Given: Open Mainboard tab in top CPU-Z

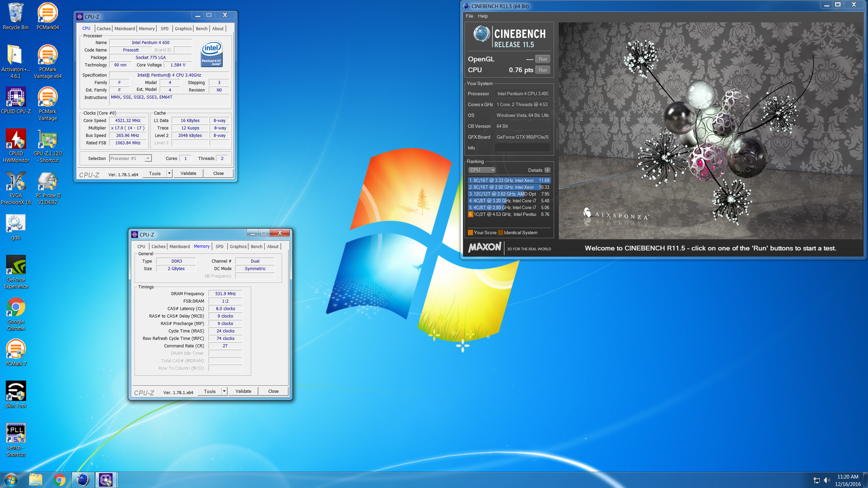Looking at the screenshot, I should (x=124, y=28).
